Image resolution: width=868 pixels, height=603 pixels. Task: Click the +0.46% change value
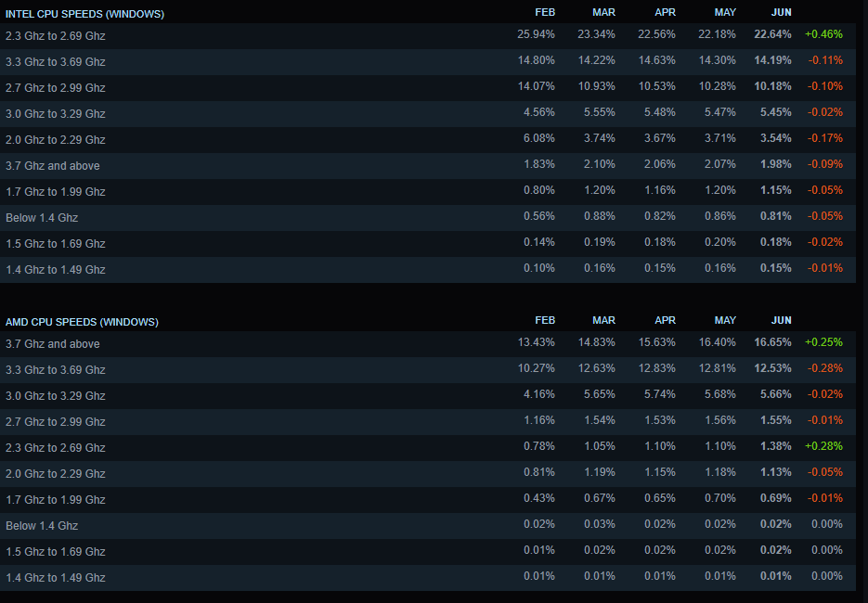point(823,34)
